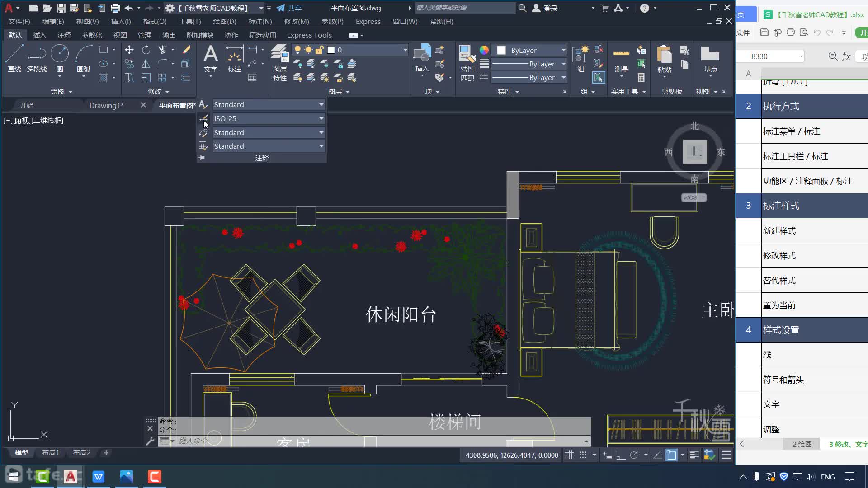Switch to the Express Tools ribbon tab
Image resolution: width=868 pixels, height=488 pixels.
click(309, 35)
